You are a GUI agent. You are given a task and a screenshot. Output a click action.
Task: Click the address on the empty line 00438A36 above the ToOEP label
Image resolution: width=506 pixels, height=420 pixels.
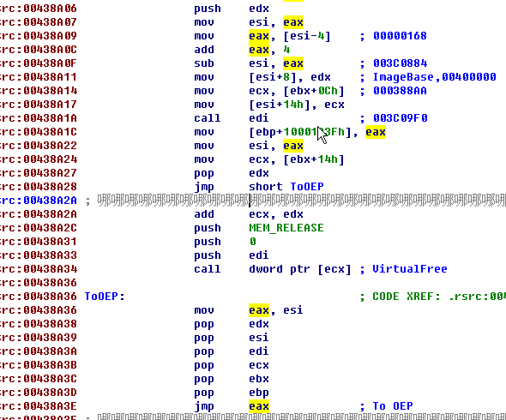(50, 283)
